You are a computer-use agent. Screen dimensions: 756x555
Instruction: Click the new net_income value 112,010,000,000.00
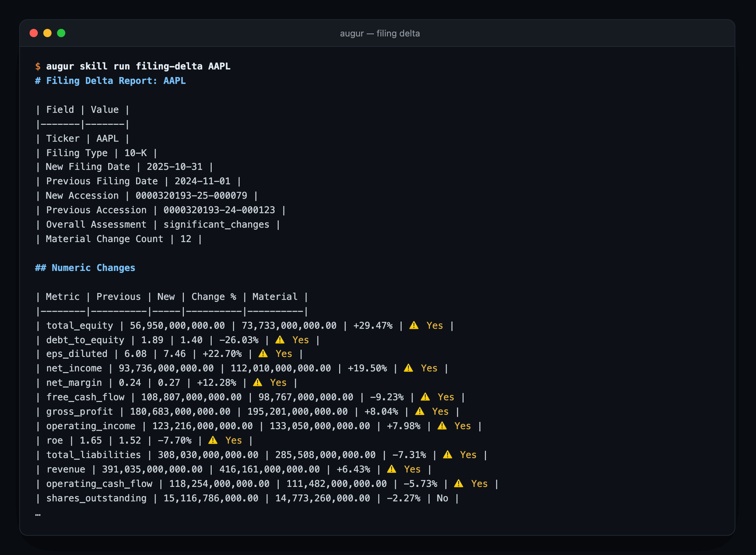coord(281,368)
